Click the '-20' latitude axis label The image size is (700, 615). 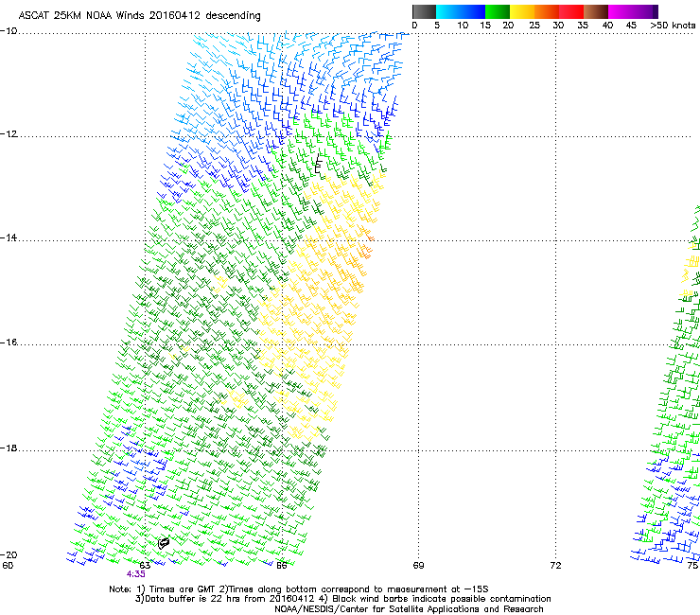click(9, 555)
